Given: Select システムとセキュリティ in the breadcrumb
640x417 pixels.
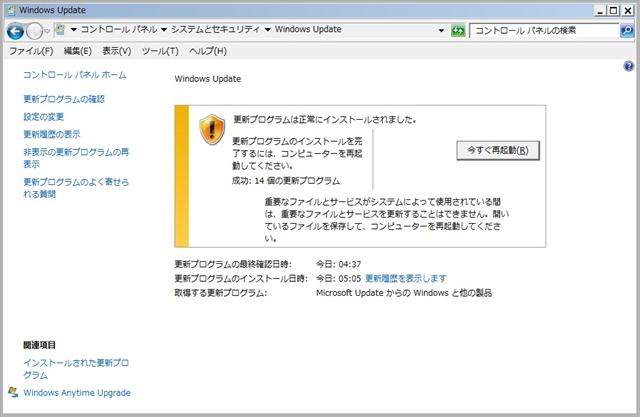Looking at the screenshot, I should pyautogui.click(x=215, y=29).
